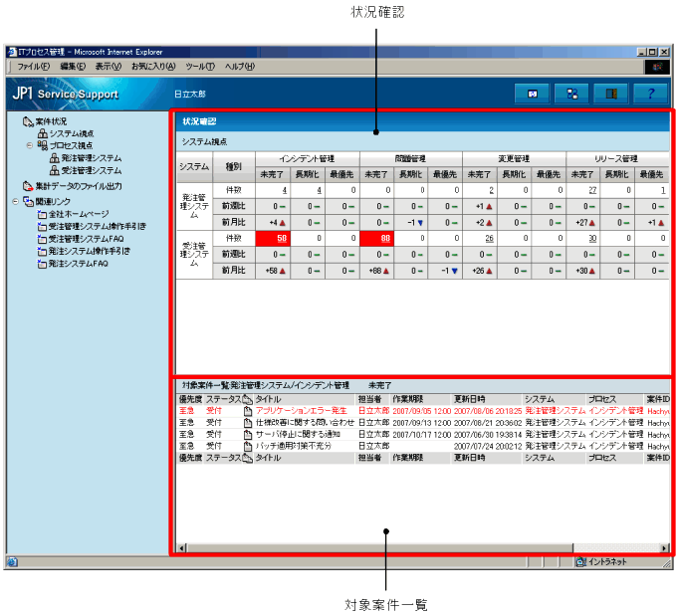Image resolution: width=678 pixels, height=616 pixels.
Task: Click the イントラネット zone icon in status bar
Action: click(x=581, y=562)
